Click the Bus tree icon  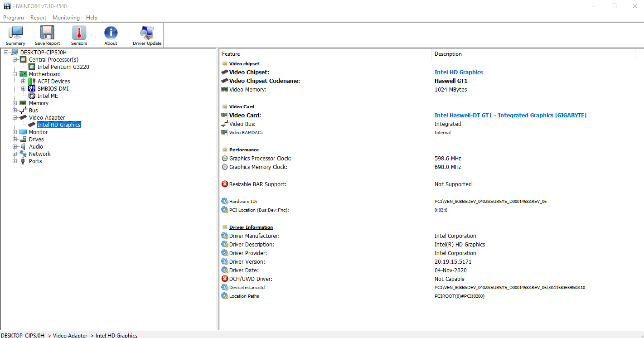click(23, 110)
